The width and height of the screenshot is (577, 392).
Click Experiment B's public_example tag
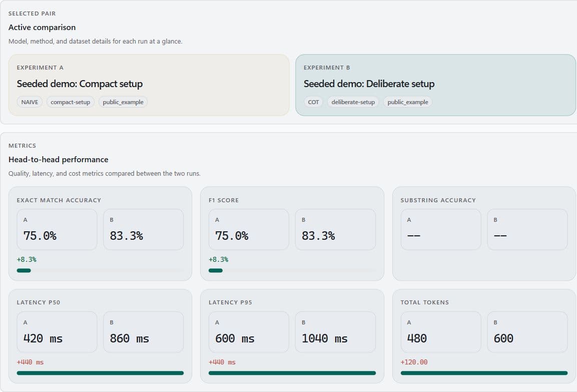pos(408,102)
